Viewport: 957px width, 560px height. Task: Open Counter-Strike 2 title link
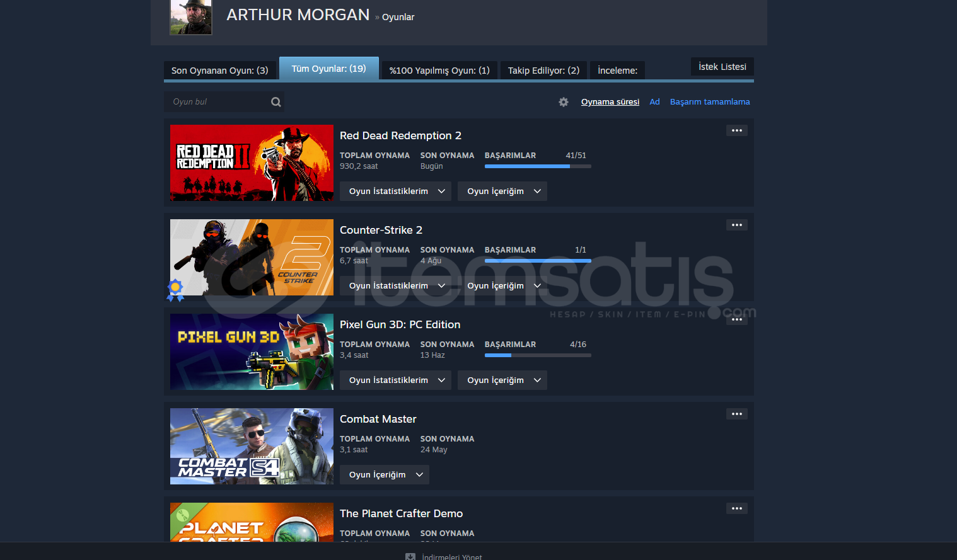point(381,231)
